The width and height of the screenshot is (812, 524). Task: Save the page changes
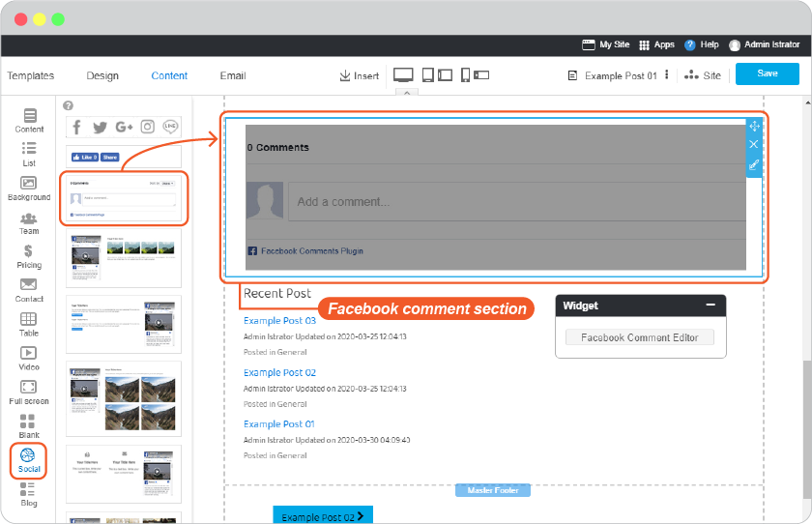767,73
